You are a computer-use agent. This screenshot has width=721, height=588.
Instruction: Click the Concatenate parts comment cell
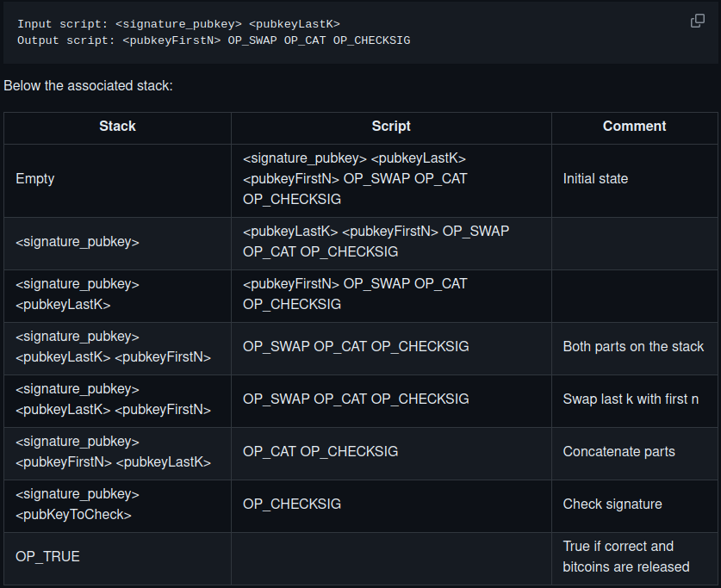pyautogui.click(x=634, y=452)
